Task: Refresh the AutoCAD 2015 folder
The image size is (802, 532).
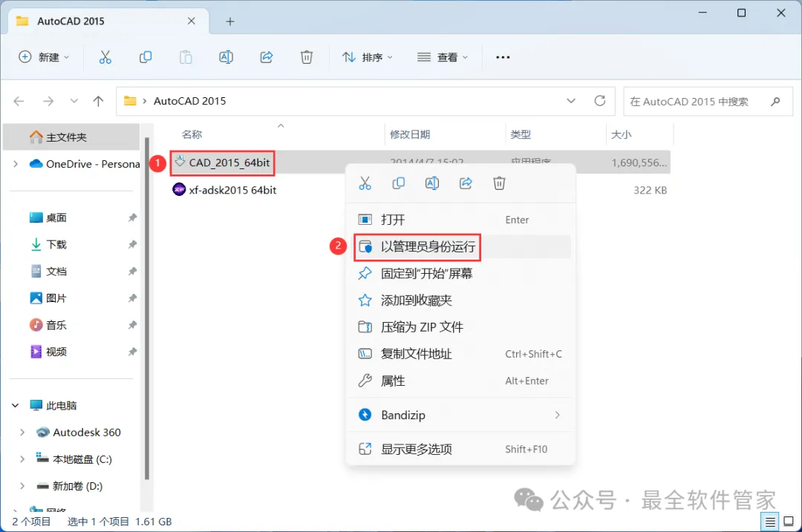Action: (x=600, y=101)
